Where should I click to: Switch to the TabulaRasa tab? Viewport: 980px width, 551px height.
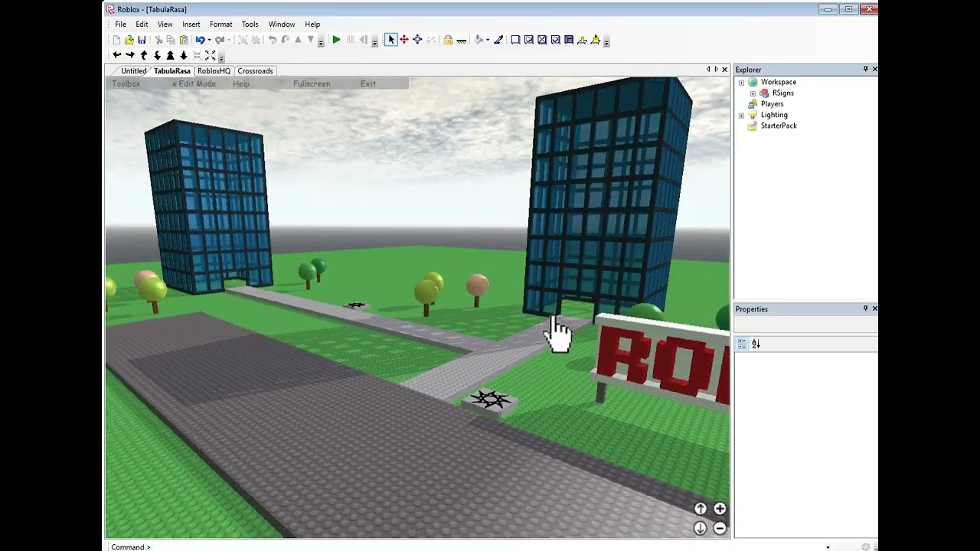coord(171,71)
